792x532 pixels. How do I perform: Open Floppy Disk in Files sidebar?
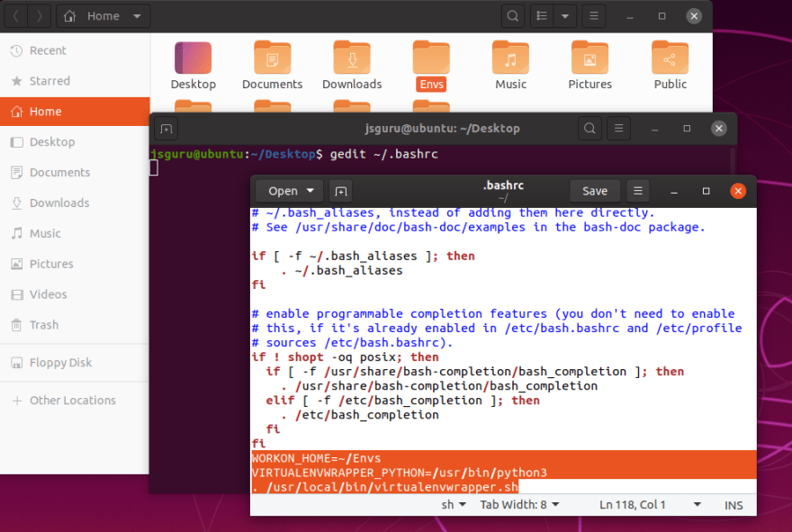pos(75,363)
